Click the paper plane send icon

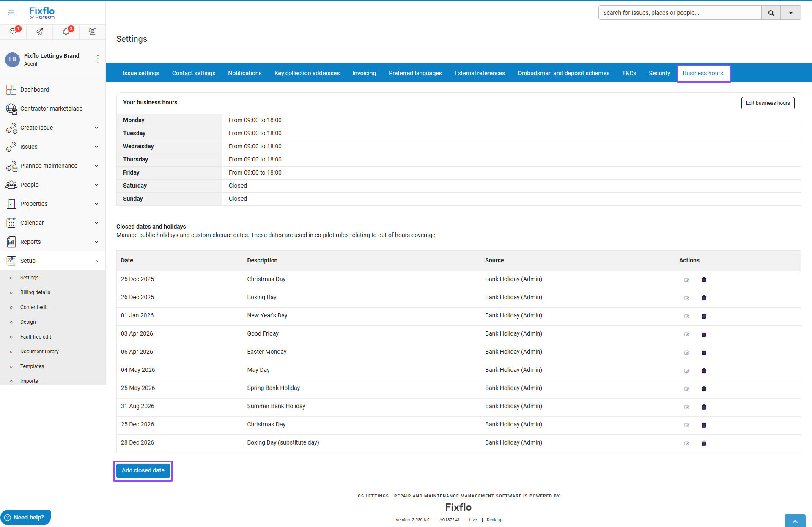point(39,31)
